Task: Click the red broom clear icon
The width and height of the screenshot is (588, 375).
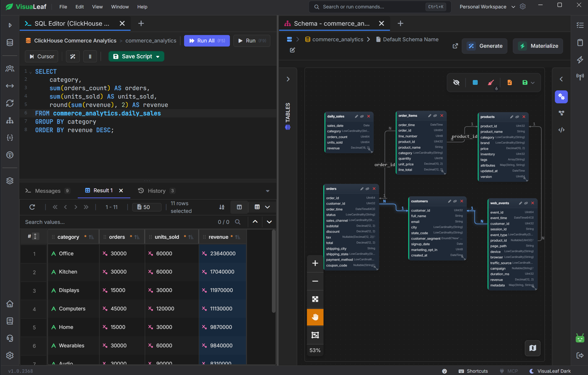Action: pyautogui.click(x=491, y=82)
